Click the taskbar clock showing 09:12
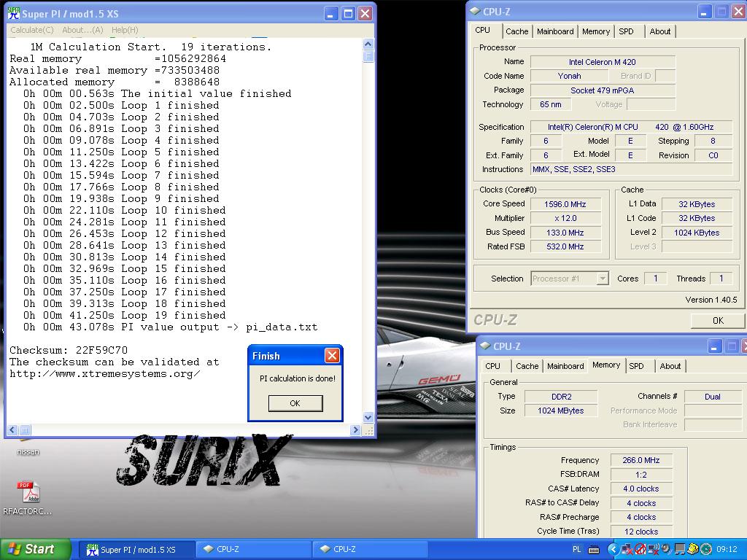 click(x=726, y=550)
